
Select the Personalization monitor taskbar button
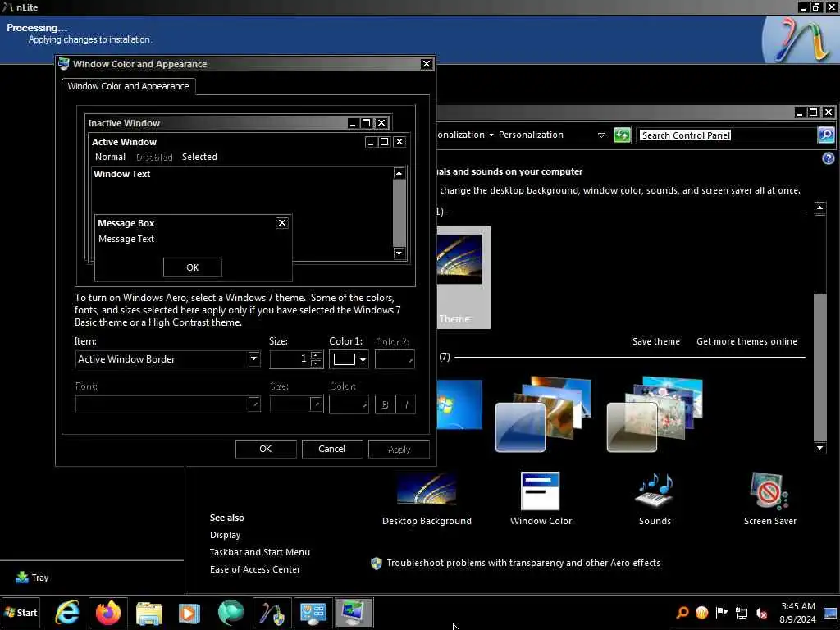(354, 613)
